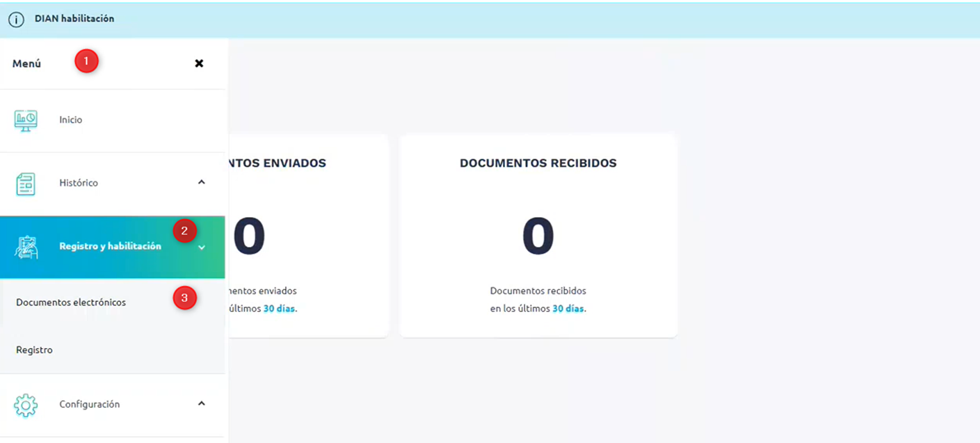
Task: Click the Histórico document icon
Action: click(26, 184)
